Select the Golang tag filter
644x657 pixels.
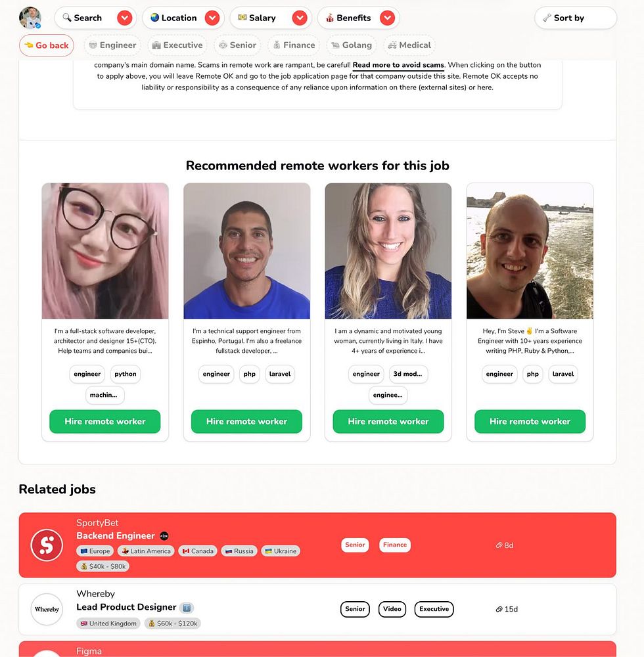coord(352,45)
